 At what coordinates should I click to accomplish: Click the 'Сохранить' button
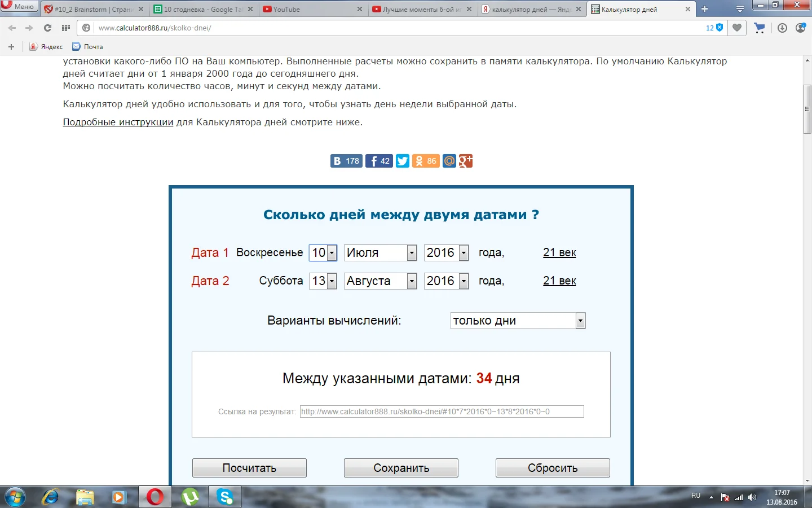click(x=401, y=468)
